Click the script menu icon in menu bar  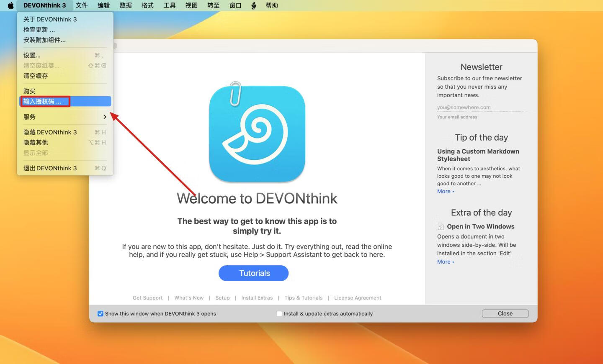(254, 5)
